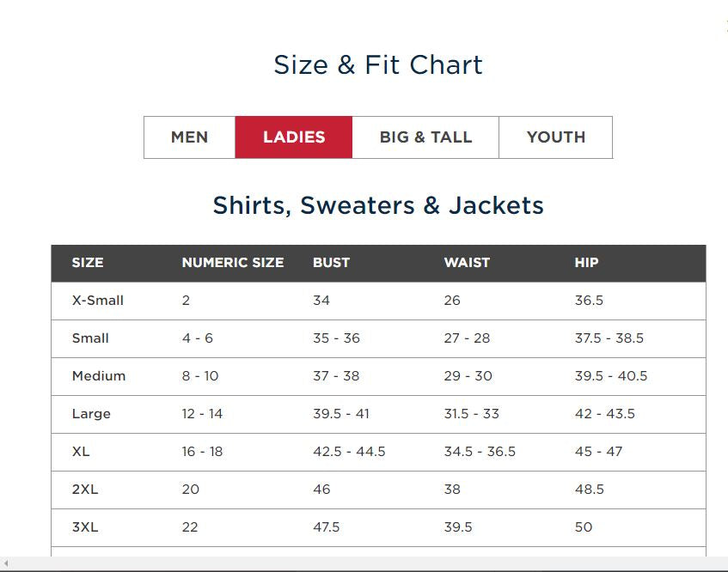Click the 2XL size row label

(x=85, y=490)
